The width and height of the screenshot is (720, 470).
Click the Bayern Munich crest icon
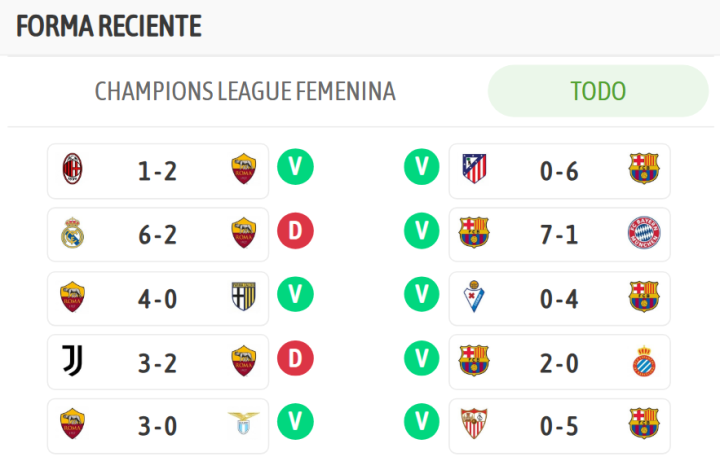click(x=643, y=232)
